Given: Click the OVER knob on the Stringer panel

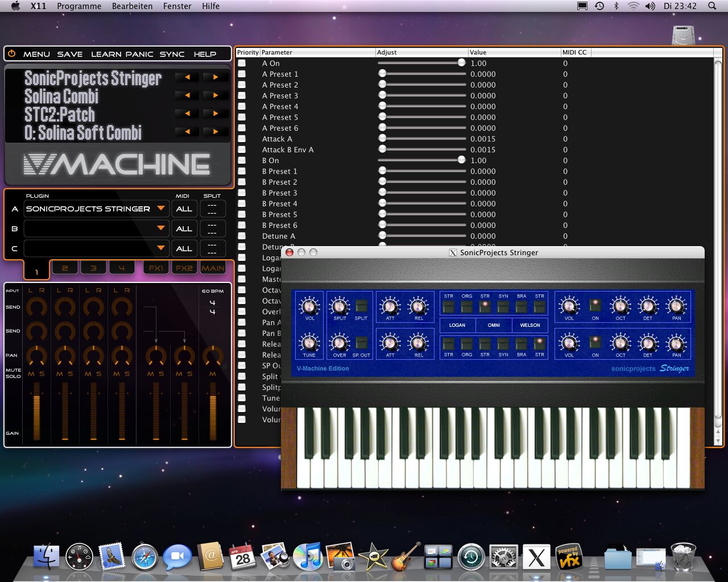Looking at the screenshot, I should point(338,344).
